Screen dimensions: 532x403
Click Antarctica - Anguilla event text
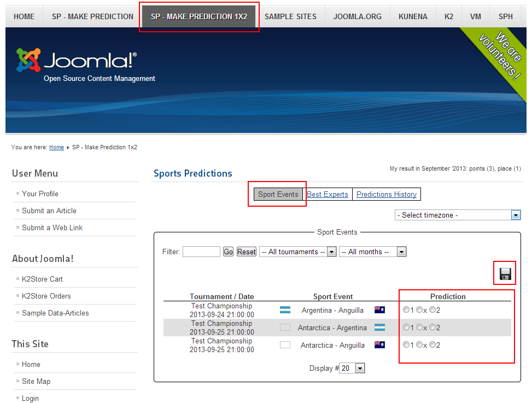coord(332,346)
